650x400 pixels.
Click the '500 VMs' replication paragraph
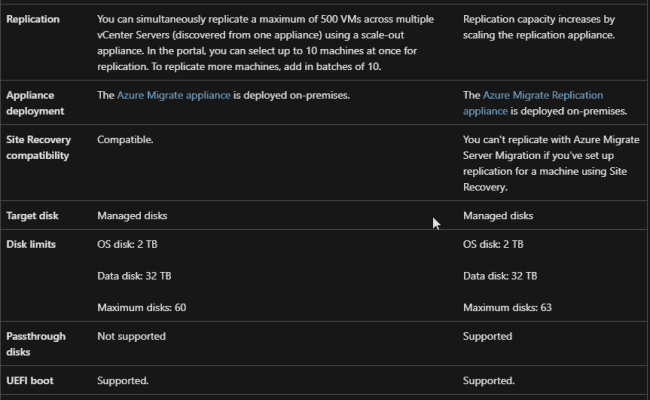click(x=269, y=42)
